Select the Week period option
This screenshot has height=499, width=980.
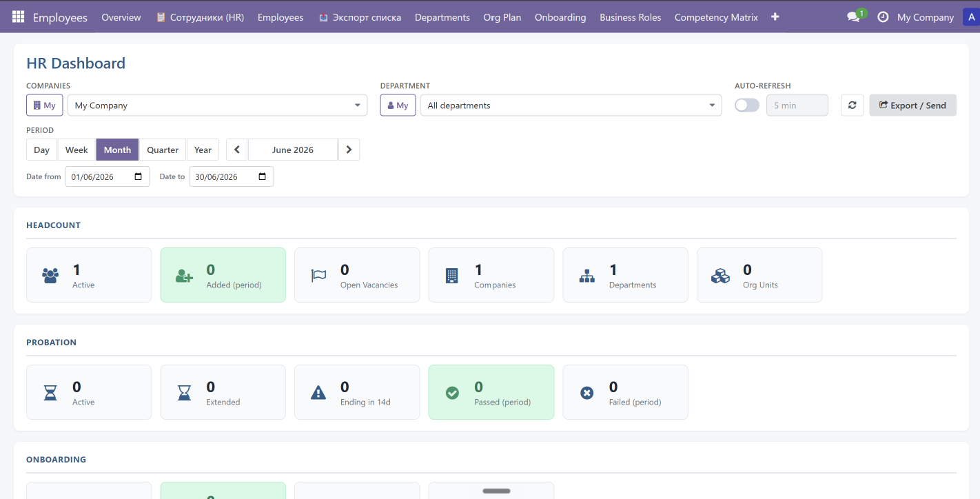click(x=76, y=150)
